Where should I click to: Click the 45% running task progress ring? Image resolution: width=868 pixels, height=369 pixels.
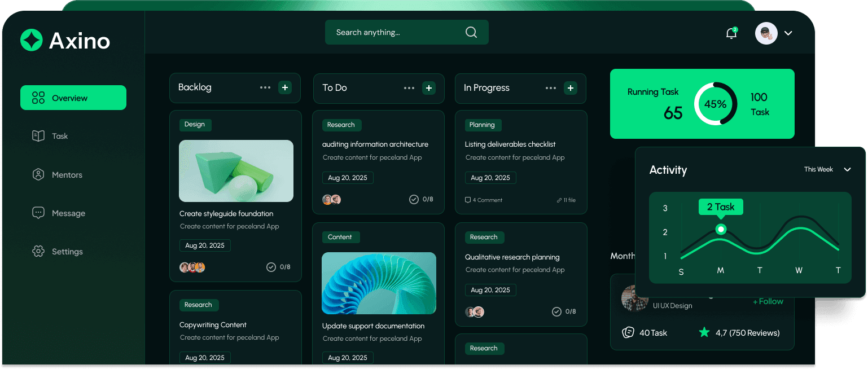(x=715, y=104)
